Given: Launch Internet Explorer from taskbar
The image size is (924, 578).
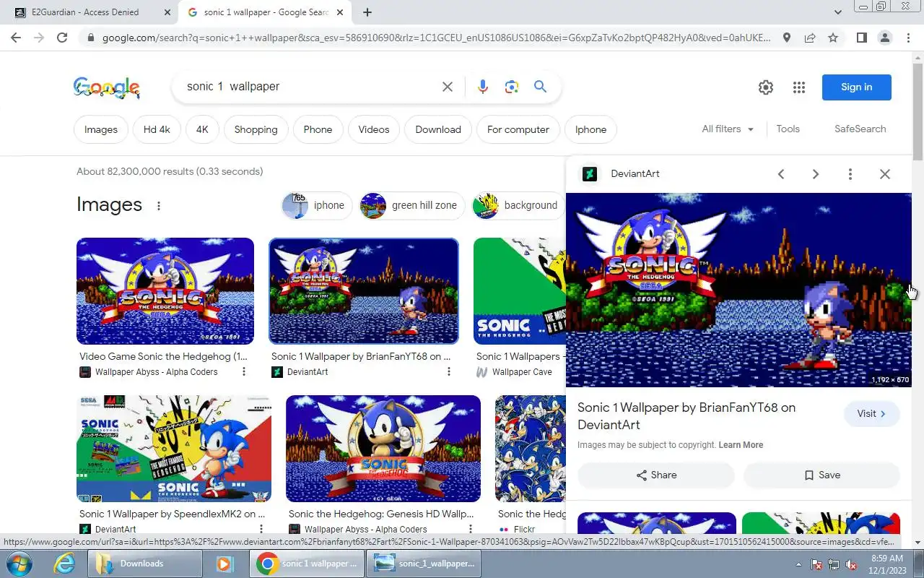Looking at the screenshot, I should [x=64, y=564].
